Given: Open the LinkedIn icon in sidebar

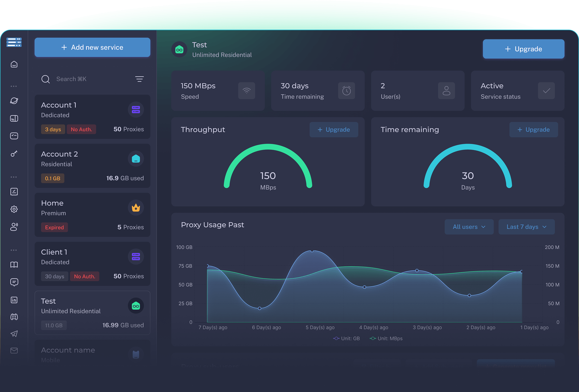Looking at the screenshot, I should pos(14,300).
